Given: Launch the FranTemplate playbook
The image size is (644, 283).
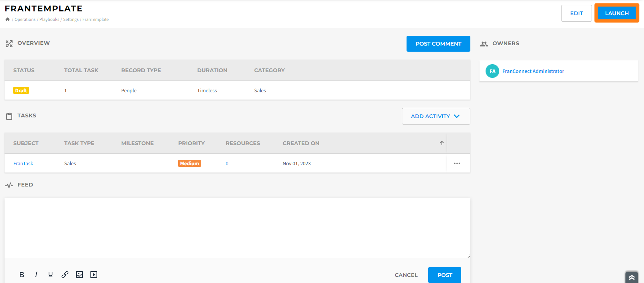Looking at the screenshot, I should [617, 13].
